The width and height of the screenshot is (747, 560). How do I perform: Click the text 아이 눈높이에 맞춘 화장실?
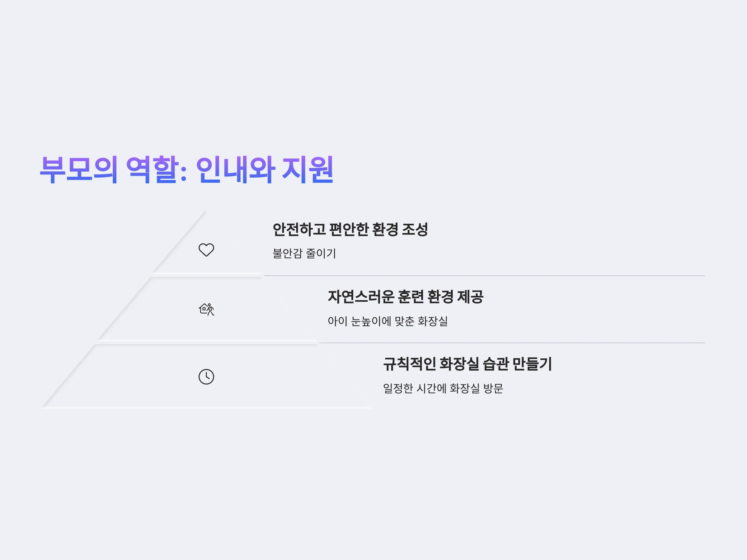(x=388, y=321)
